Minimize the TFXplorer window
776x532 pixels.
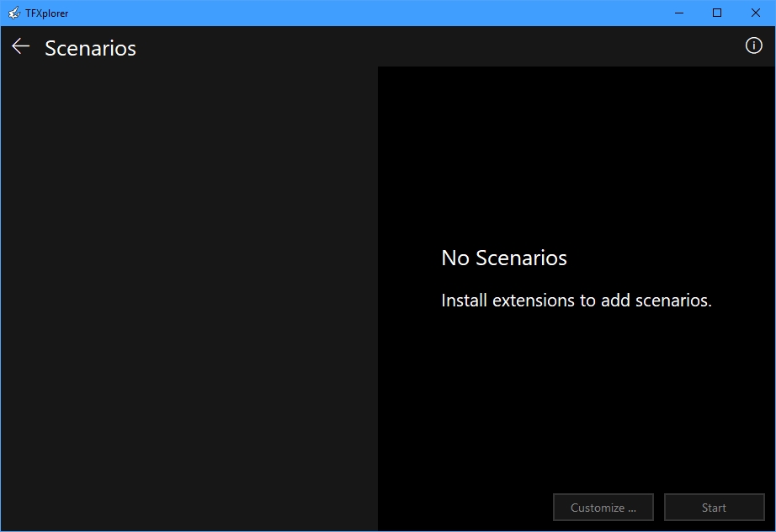(x=678, y=13)
